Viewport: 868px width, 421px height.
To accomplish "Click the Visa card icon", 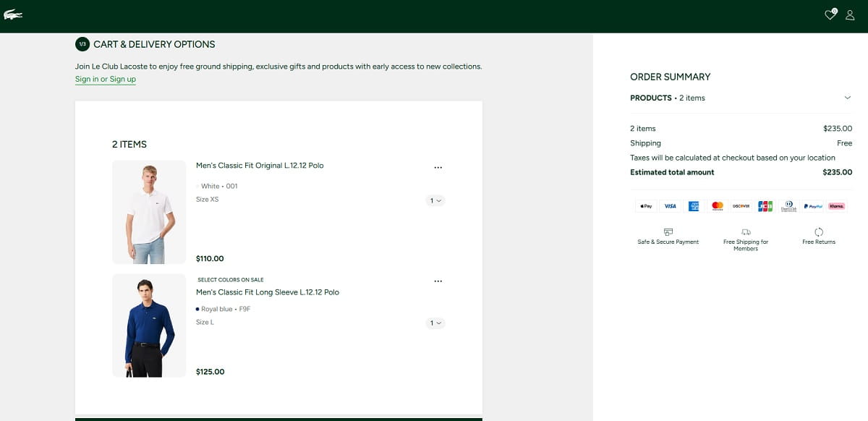I will pos(670,206).
